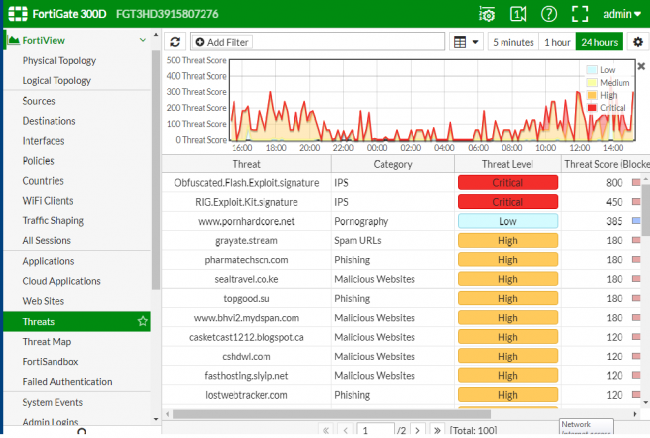Image resolution: width=650 pixels, height=438 pixels.
Task: Go to the next results page
Action: pos(418,430)
